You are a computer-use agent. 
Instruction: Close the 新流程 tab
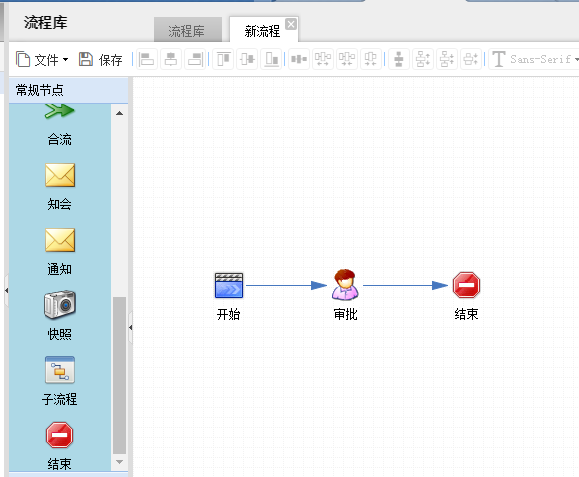tap(291, 24)
